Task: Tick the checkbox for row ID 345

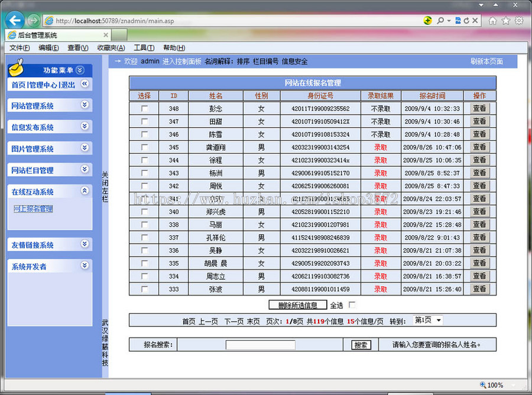Action: tap(145, 147)
